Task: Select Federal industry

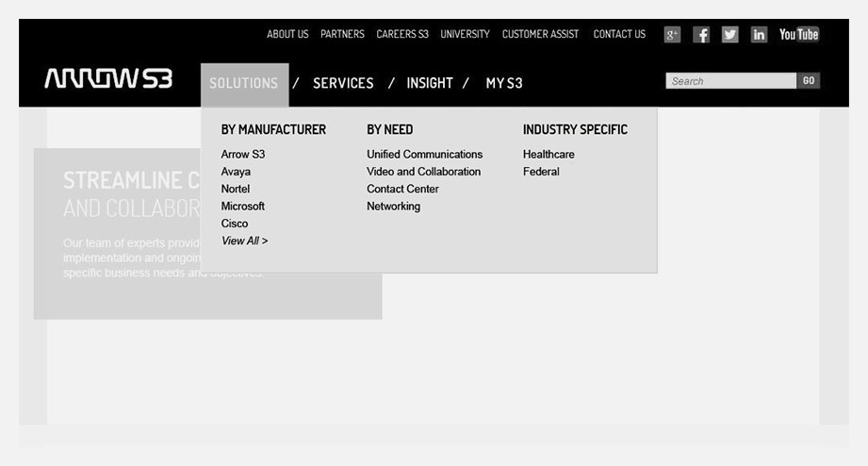Action: point(541,172)
